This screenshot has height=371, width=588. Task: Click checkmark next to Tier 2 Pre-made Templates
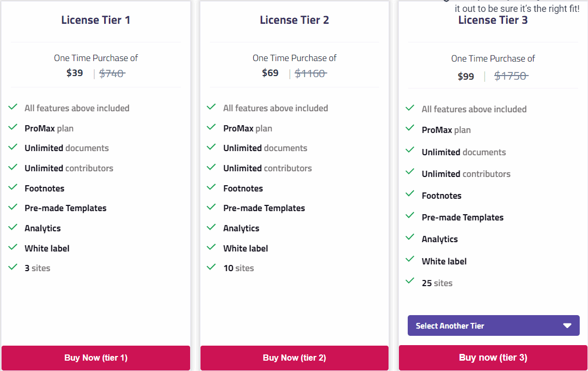click(211, 207)
